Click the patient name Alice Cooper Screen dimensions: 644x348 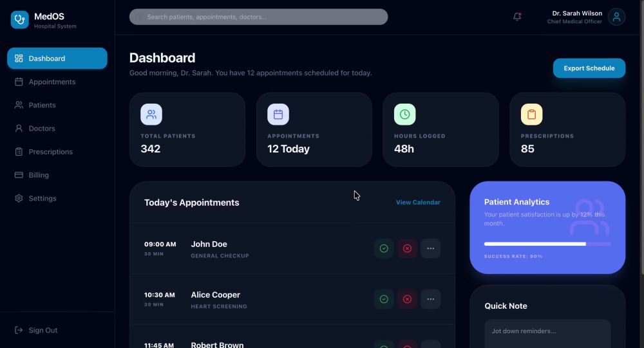[216, 295]
